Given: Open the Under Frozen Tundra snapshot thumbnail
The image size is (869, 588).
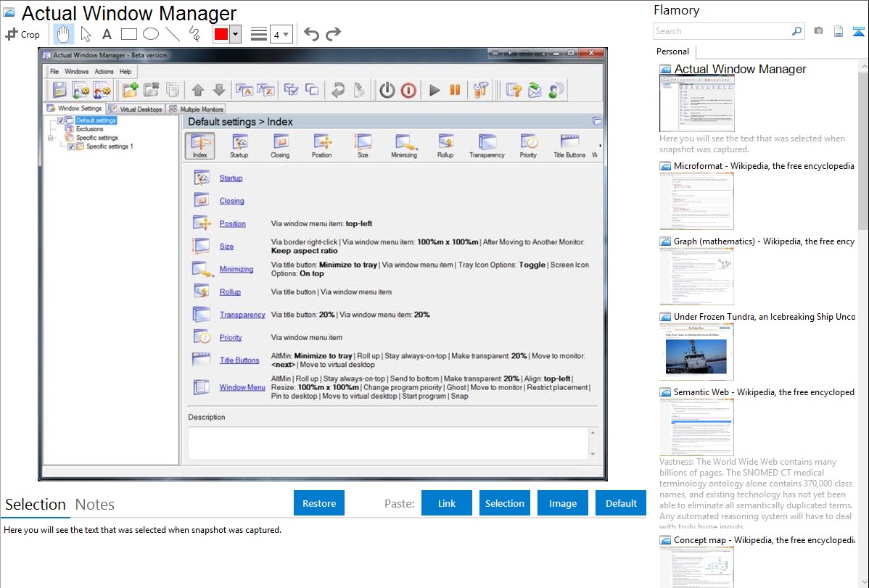Looking at the screenshot, I should (x=696, y=352).
